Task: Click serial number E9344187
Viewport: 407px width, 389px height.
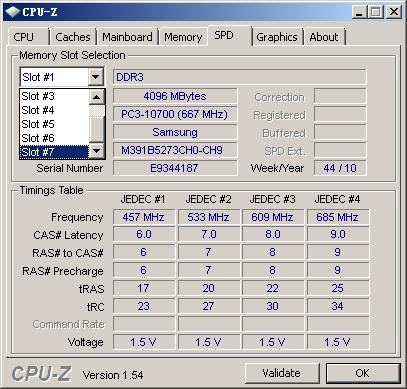Action: click(x=175, y=168)
